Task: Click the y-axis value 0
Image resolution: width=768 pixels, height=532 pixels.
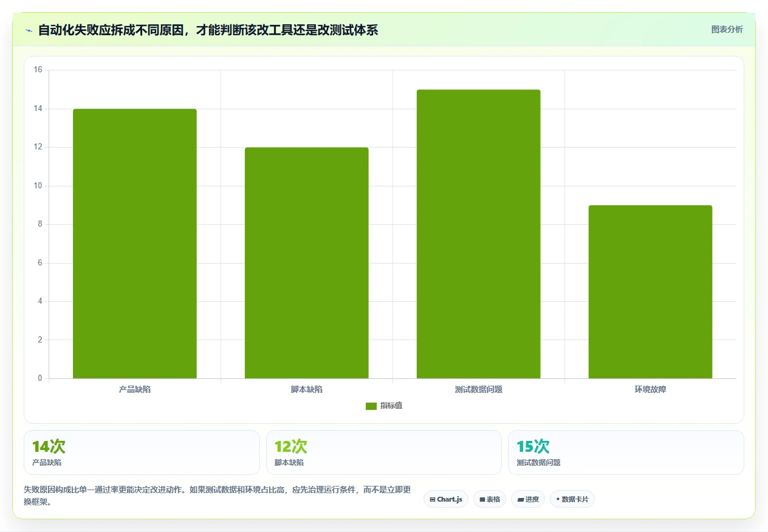Action: (x=40, y=378)
